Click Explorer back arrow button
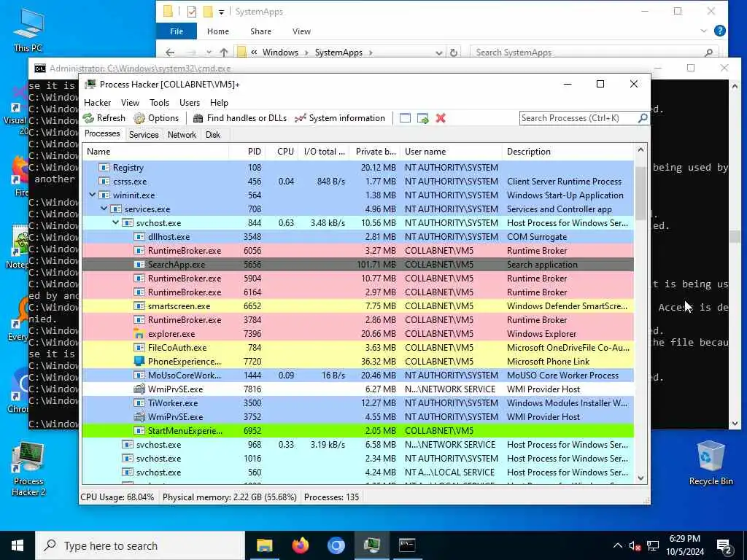The height and width of the screenshot is (560, 747). (170, 52)
